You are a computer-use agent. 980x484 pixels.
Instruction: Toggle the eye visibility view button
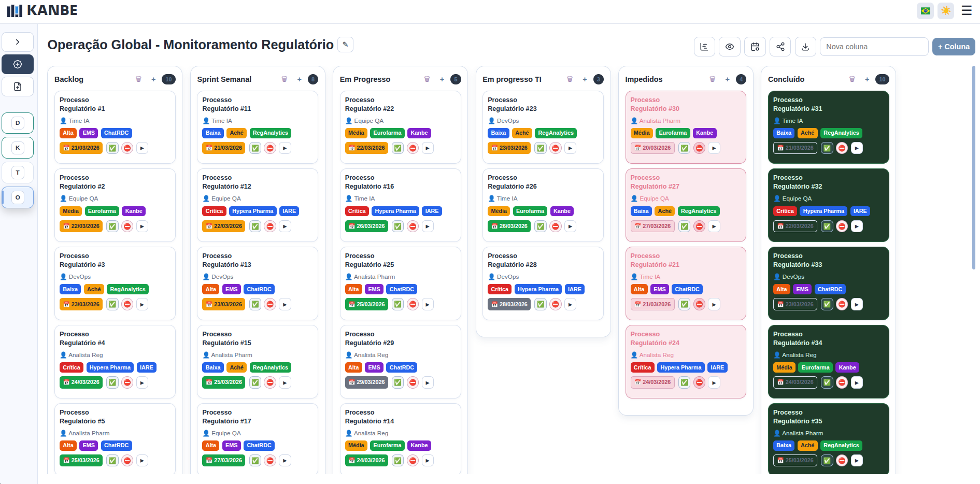point(729,47)
